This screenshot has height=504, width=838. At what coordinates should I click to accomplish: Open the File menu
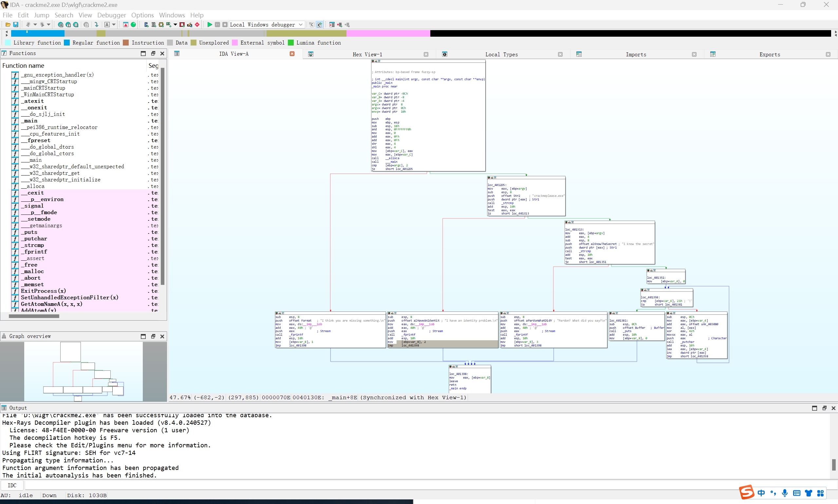(8, 15)
